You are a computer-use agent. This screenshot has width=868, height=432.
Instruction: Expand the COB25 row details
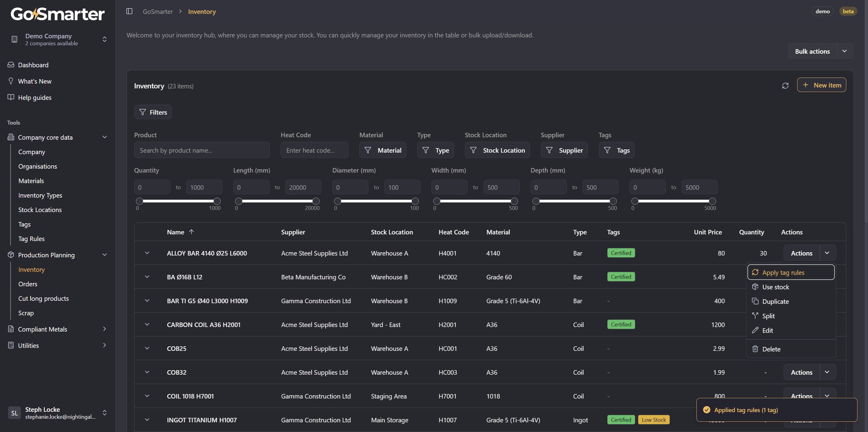147,348
